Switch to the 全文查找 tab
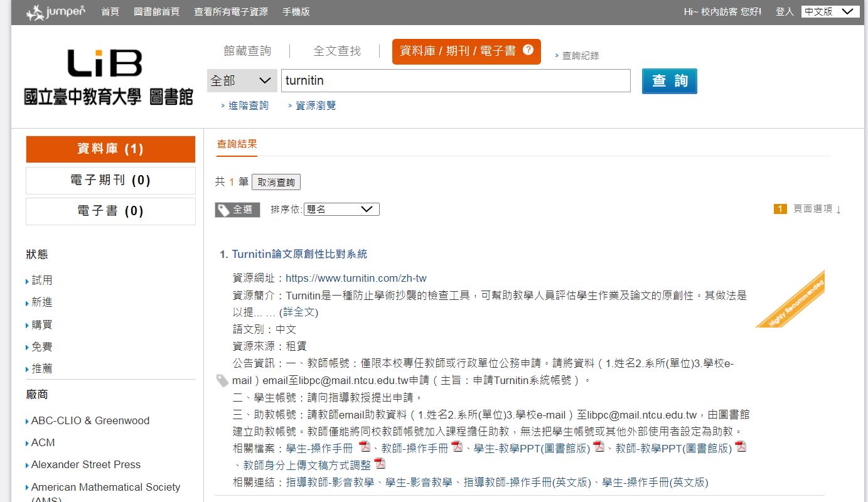 click(x=337, y=51)
